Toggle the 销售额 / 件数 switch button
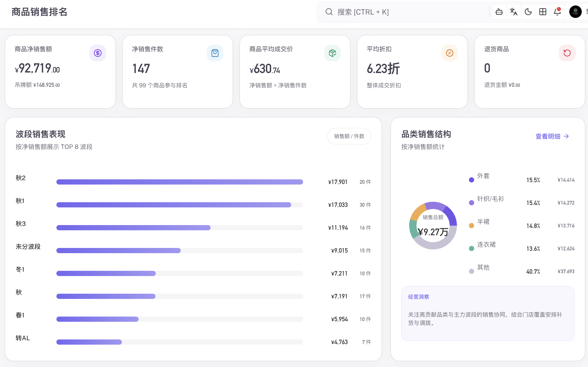The image size is (588, 367). [x=349, y=136]
